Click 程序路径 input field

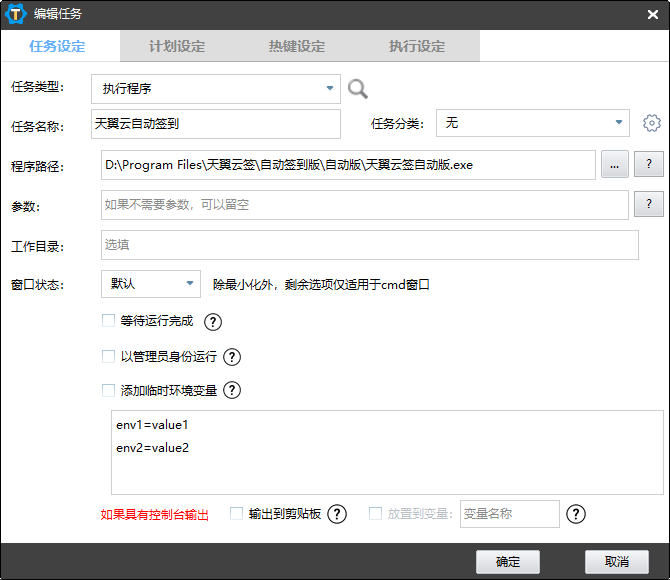pos(348,165)
